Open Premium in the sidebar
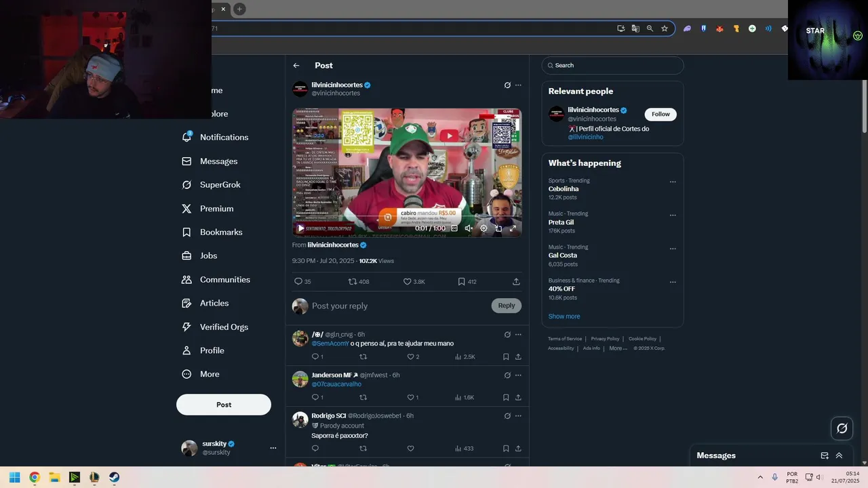This screenshot has width=868, height=488. [x=207, y=209]
